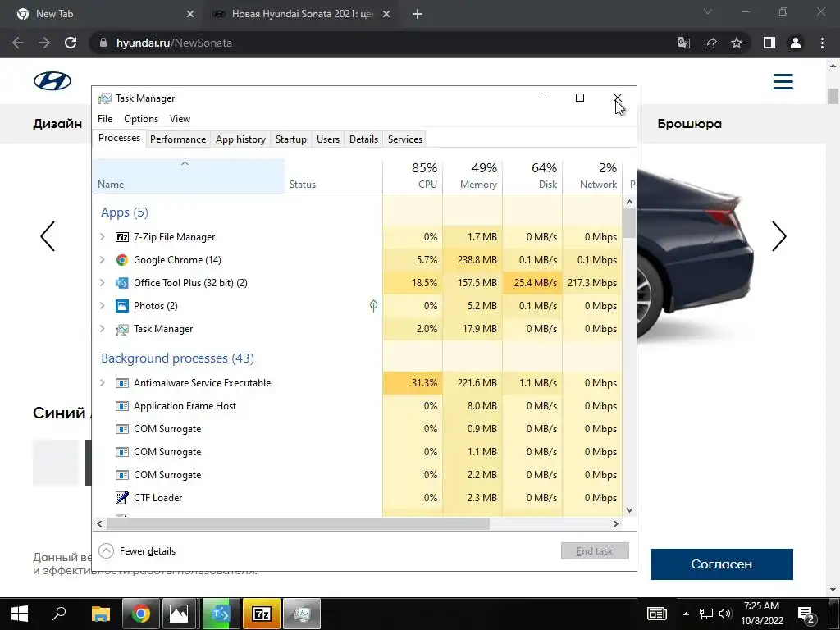Click the Office Tool Plus process icon
The image size is (840, 630).
tap(122, 283)
